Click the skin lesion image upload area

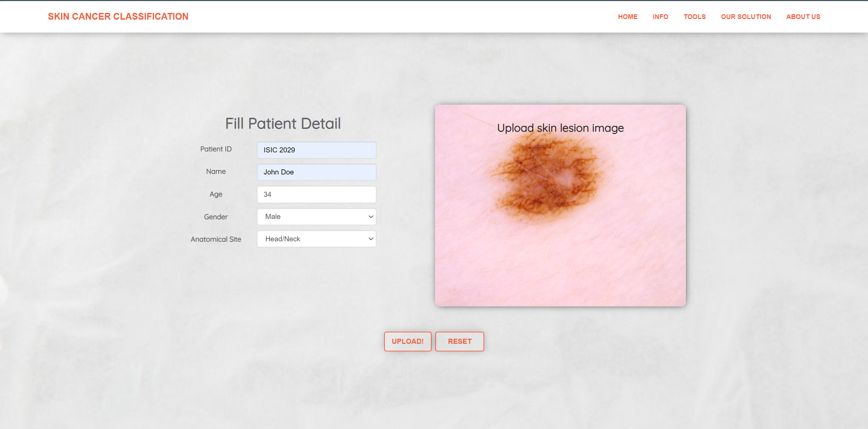click(560, 205)
